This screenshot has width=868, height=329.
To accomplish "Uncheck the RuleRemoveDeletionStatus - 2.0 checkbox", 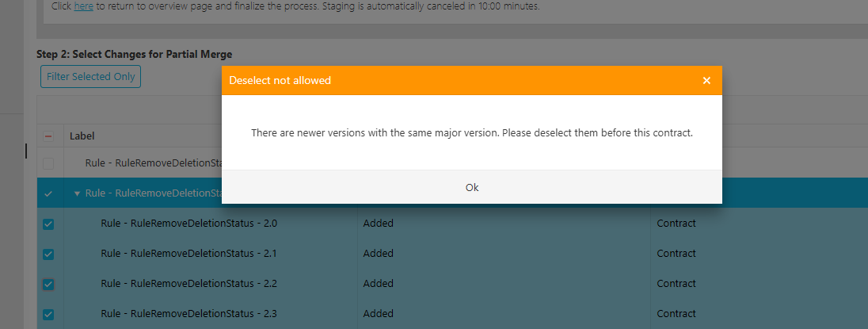I will point(48,224).
